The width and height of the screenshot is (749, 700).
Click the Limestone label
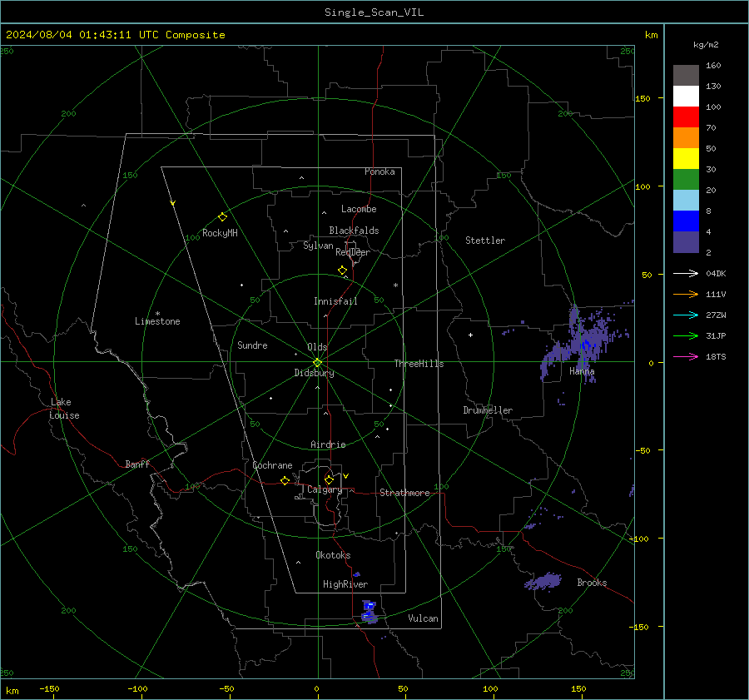(x=157, y=321)
